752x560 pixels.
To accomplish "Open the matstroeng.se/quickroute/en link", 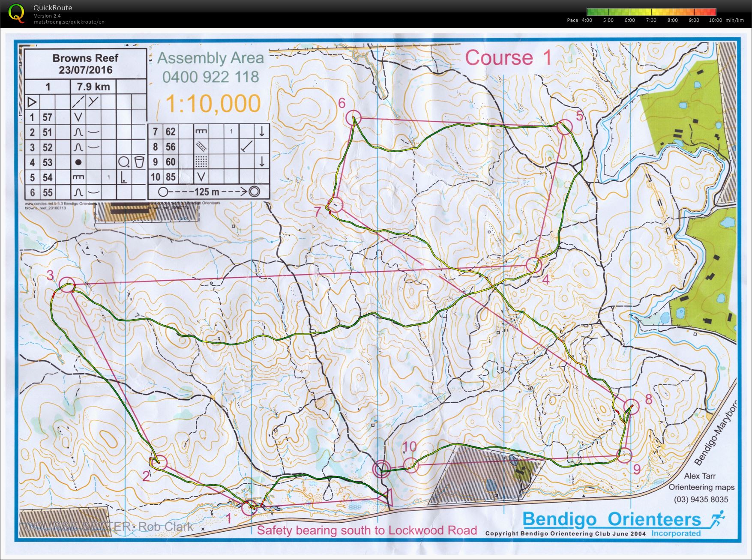I will point(69,22).
